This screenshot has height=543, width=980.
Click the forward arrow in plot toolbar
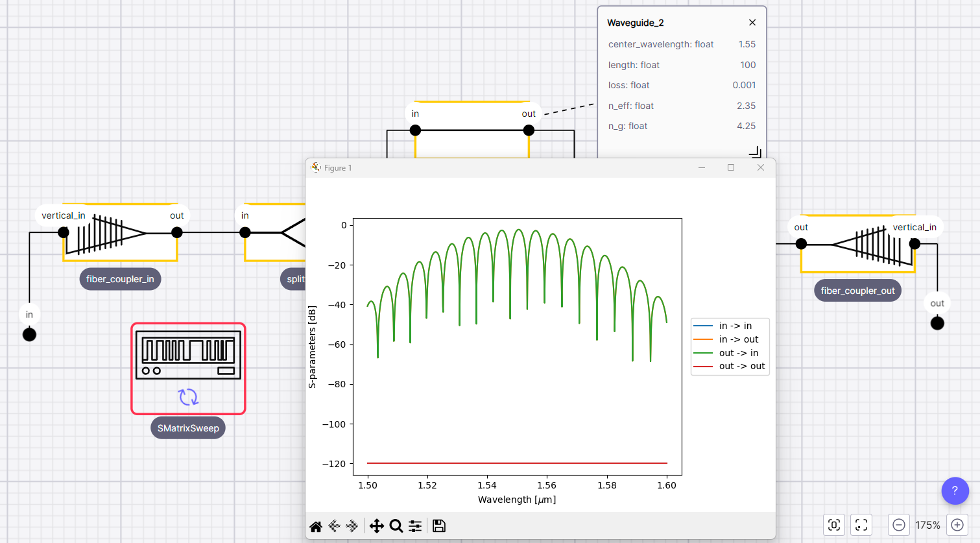click(352, 526)
